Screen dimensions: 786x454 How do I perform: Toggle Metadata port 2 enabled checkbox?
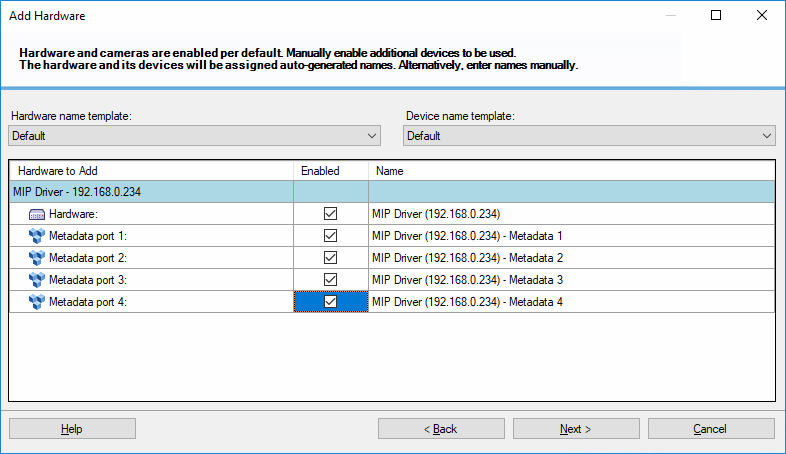[330, 258]
